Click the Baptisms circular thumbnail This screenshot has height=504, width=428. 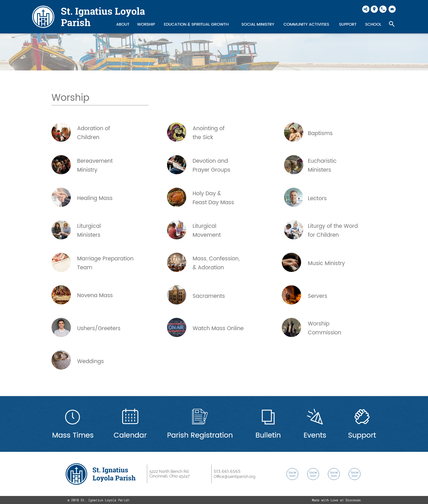[x=293, y=132]
